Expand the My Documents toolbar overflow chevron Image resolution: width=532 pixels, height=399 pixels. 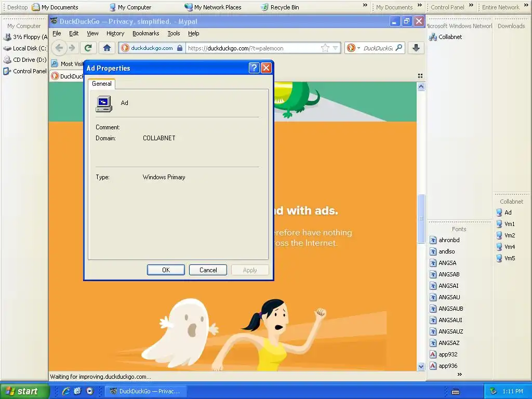[420, 5]
